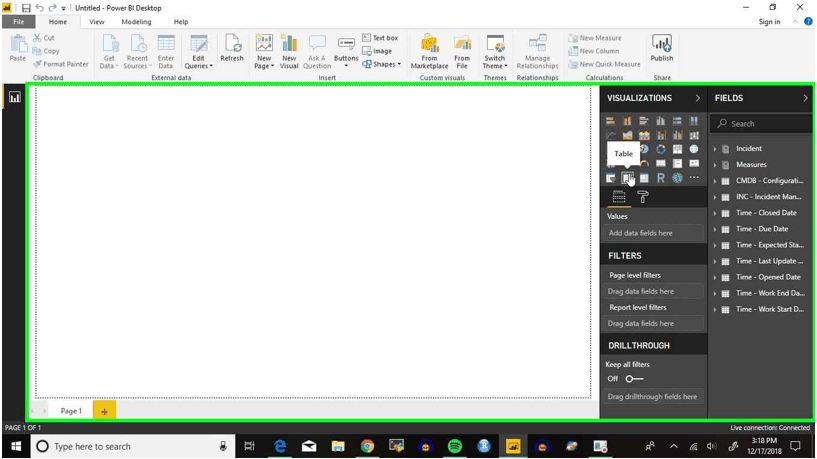Expand the CMDB - Configuration table

tap(715, 181)
